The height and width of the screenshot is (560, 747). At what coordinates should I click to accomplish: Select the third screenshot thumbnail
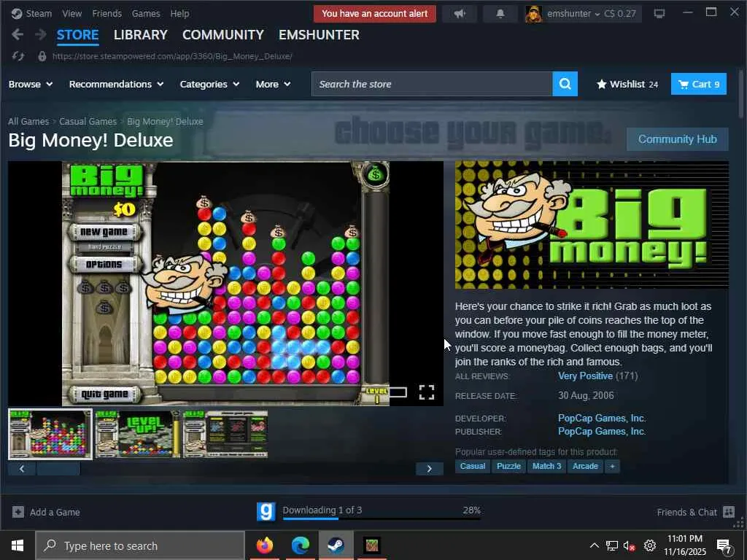pyautogui.click(x=225, y=434)
